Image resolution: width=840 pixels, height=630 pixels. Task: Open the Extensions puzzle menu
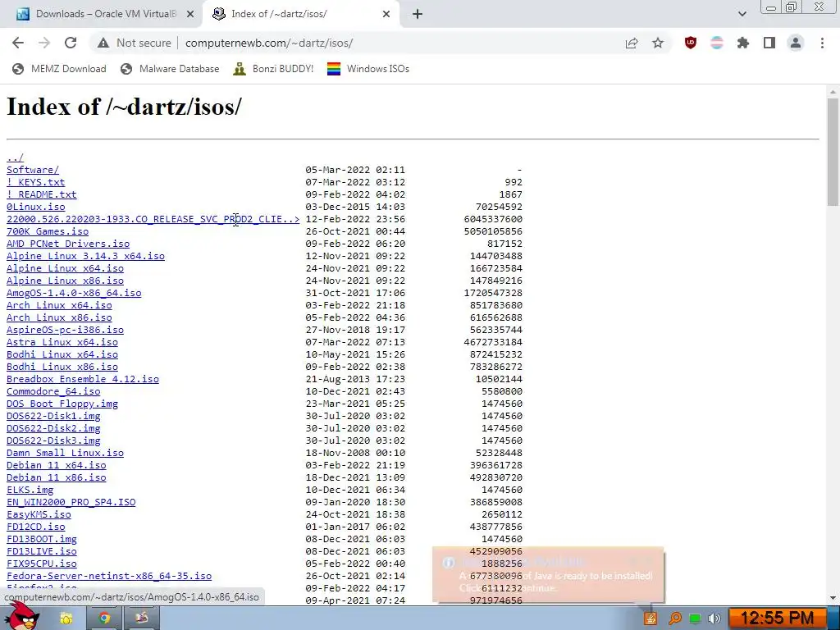point(742,43)
